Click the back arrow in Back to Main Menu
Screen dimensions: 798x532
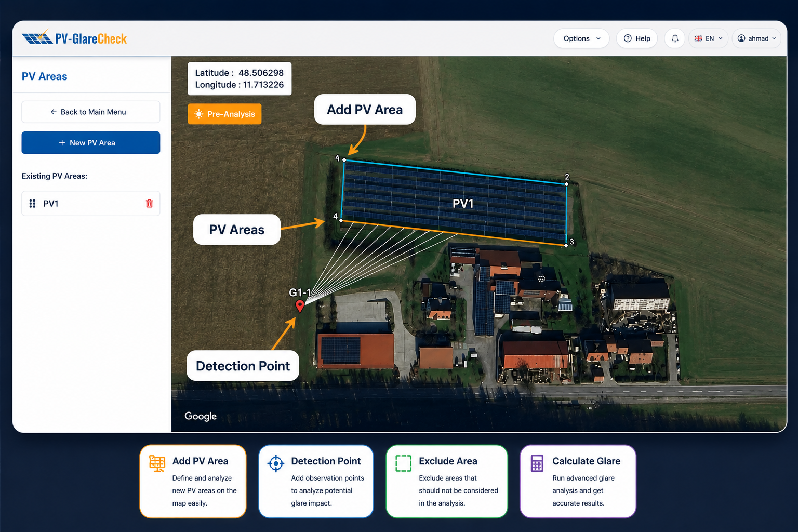[x=54, y=112]
